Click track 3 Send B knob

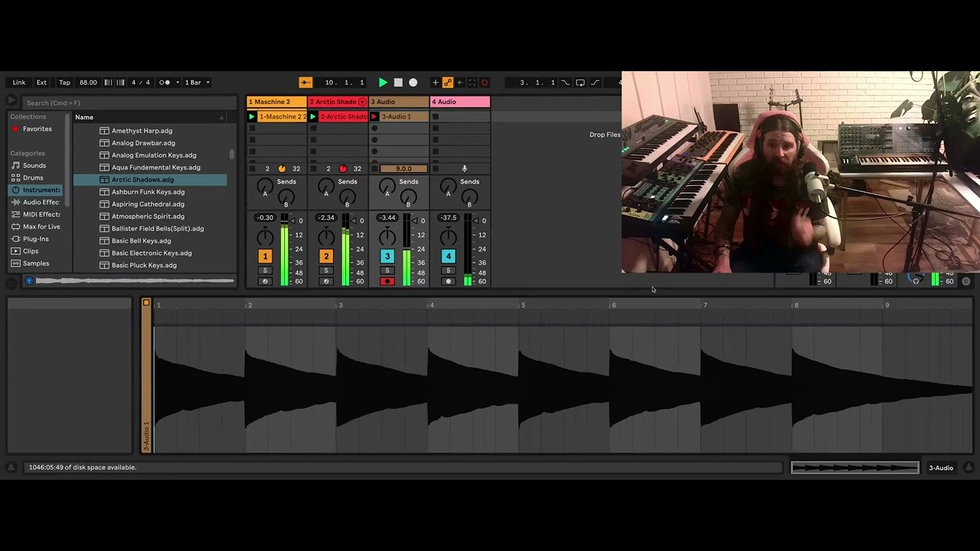coord(409,197)
